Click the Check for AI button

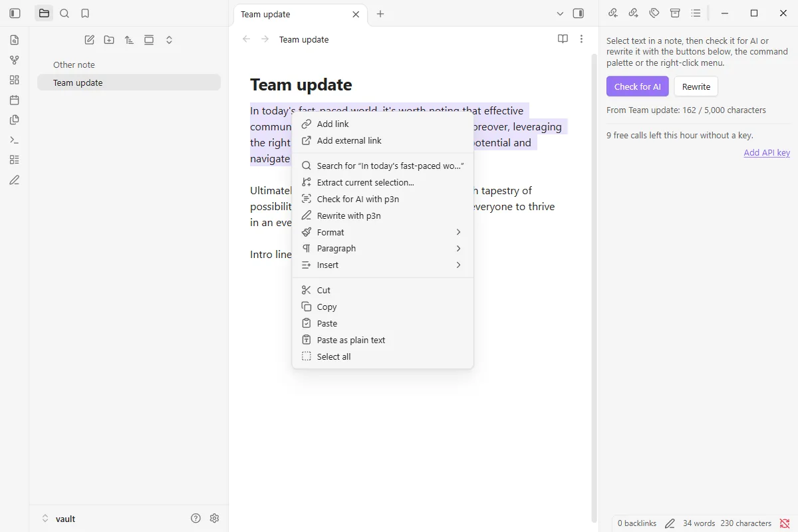pyautogui.click(x=637, y=86)
